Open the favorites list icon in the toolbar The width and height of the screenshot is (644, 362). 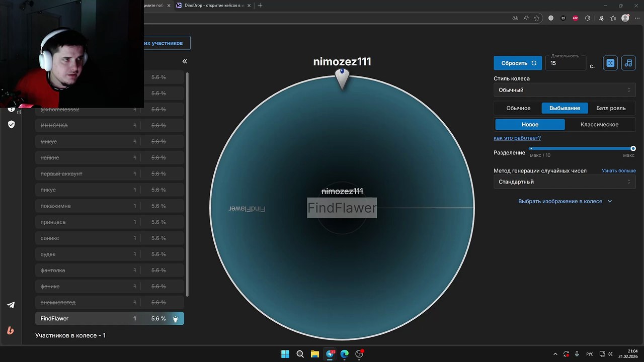point(613,18)
